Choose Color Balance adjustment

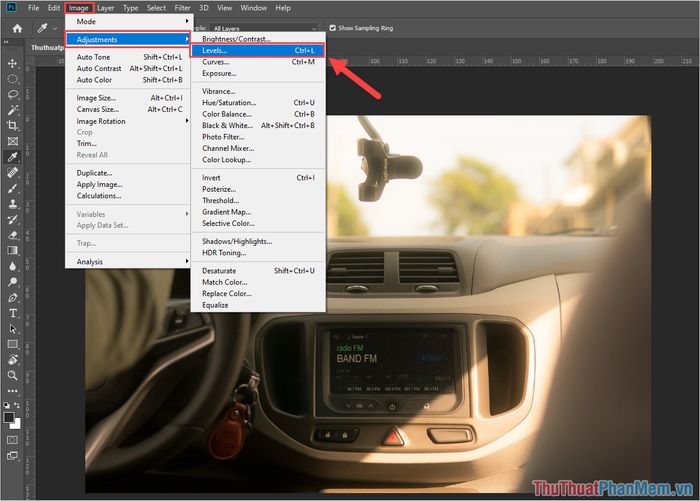point(258,114)
